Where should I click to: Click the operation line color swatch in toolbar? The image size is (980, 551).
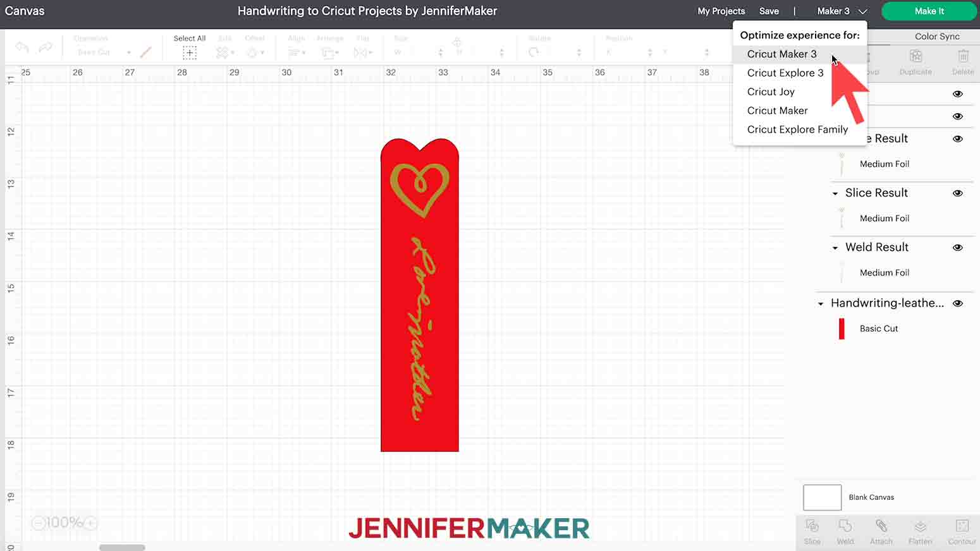pos(145,52)
